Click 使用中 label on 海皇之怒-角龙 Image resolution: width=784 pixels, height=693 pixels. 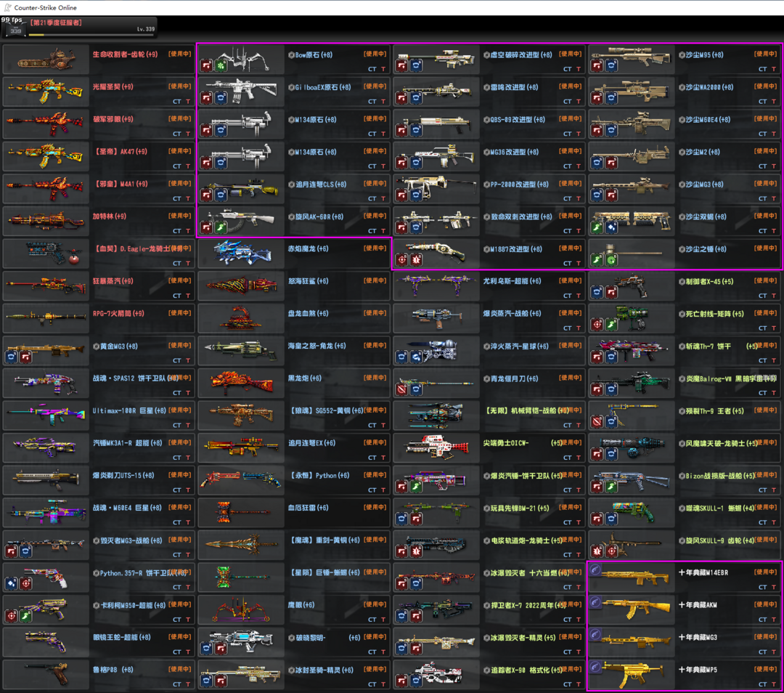point(375,345)
